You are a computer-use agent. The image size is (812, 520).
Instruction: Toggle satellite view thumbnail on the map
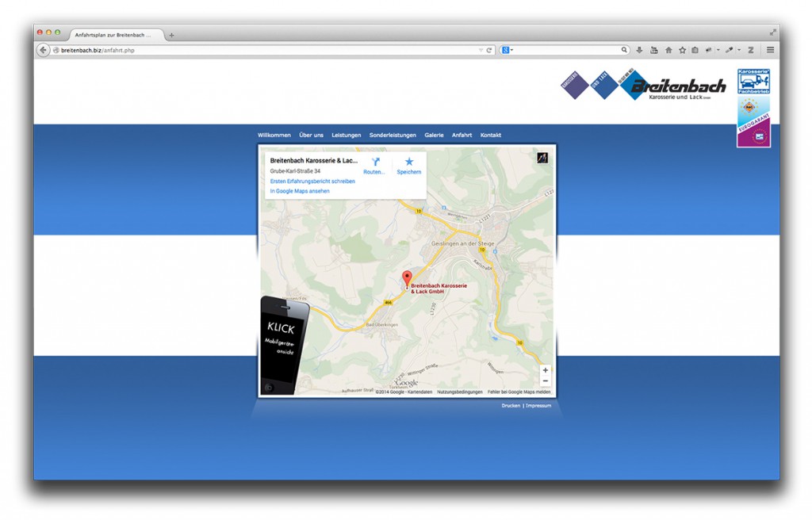click(x=542, y=158)
